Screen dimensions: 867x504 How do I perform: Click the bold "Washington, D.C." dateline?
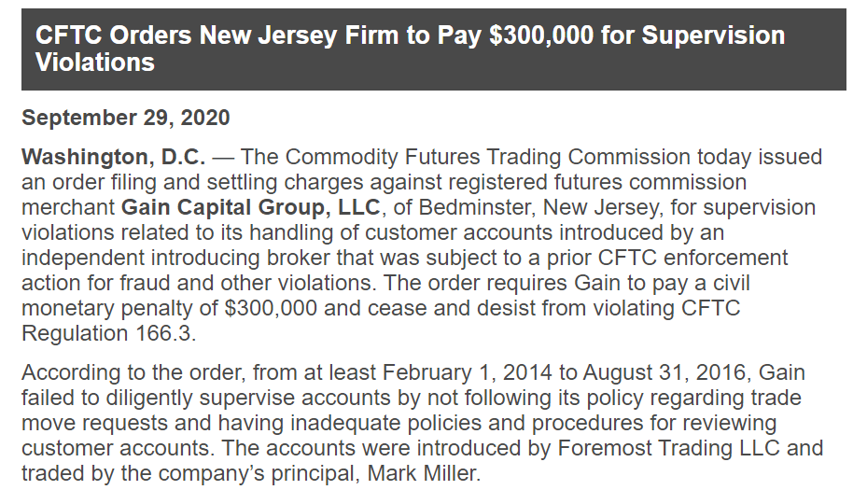pos(114,156)
